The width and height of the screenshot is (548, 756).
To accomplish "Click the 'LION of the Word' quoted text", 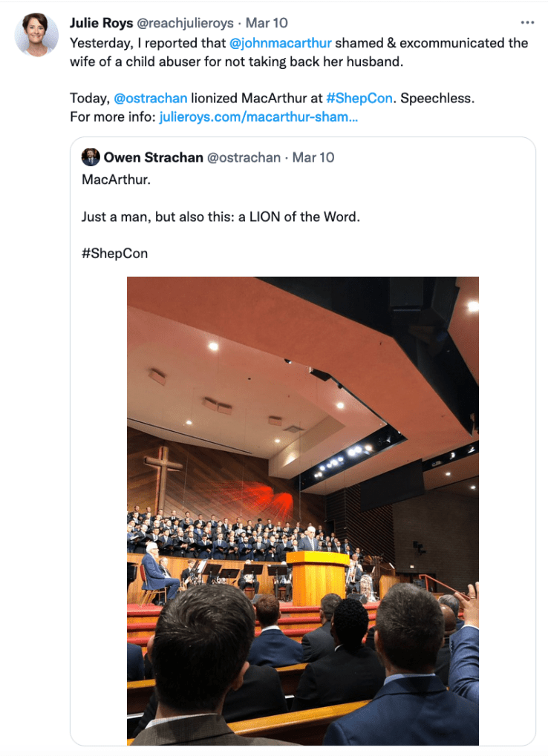I will [299, 217].
